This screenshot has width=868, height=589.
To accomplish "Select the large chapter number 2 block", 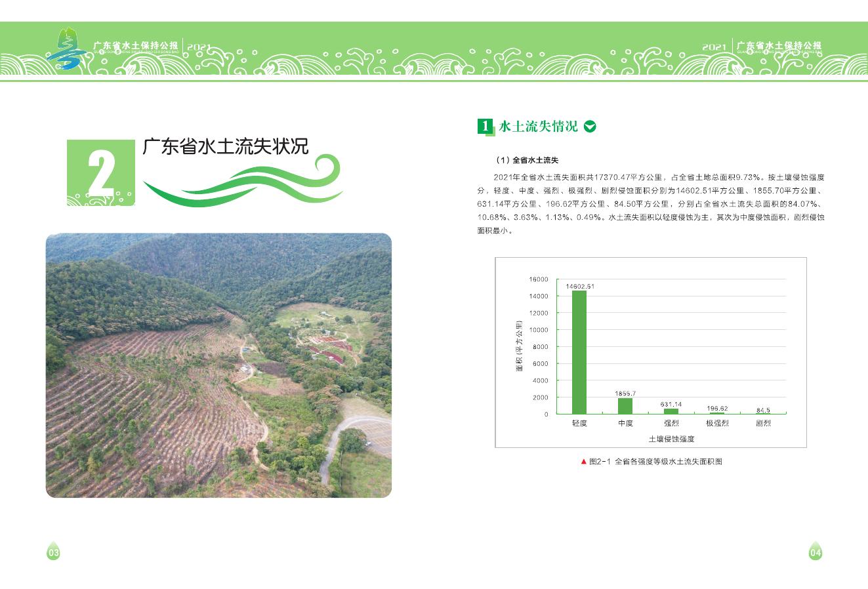I will tap(100, 173).
